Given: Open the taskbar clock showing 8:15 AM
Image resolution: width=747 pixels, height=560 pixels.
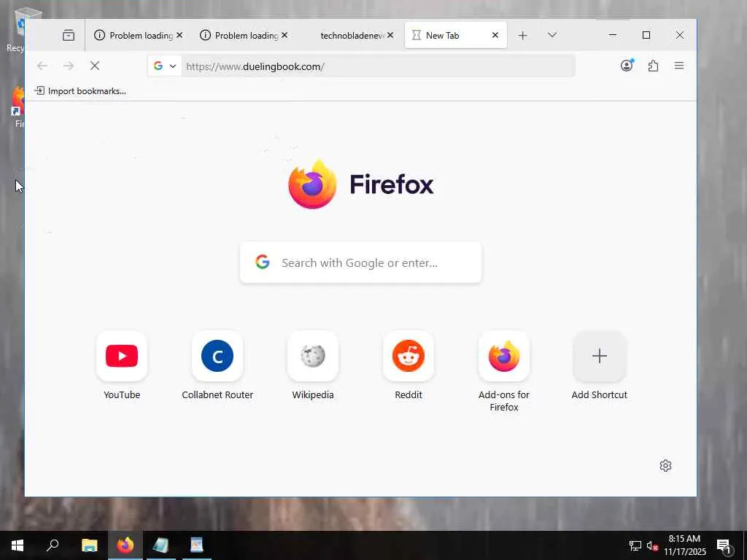Looking at the screenshot, I should tap(684, 545).
